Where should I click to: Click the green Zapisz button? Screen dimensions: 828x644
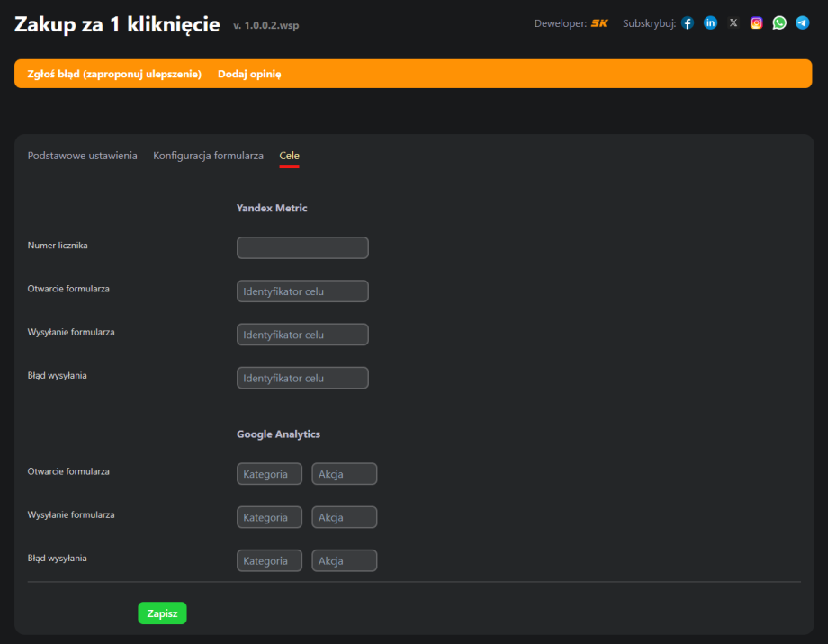tap(162, 613)
